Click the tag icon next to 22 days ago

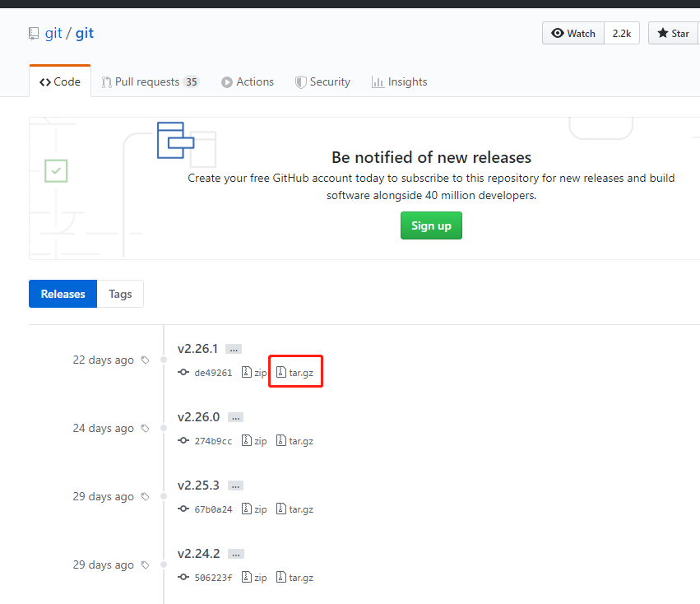pyautogui.click(x=145, y=360)
